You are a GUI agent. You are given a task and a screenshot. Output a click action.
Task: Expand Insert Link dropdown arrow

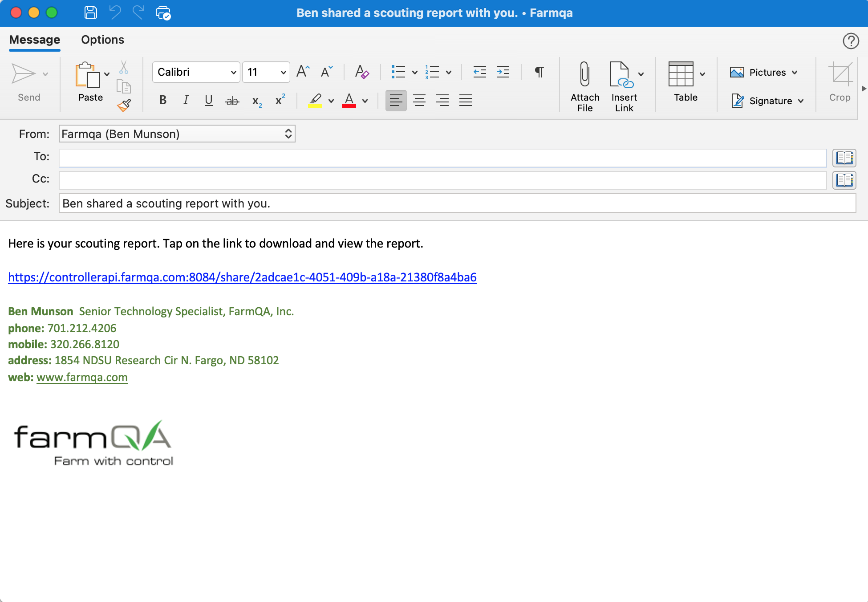pos(641,74)
